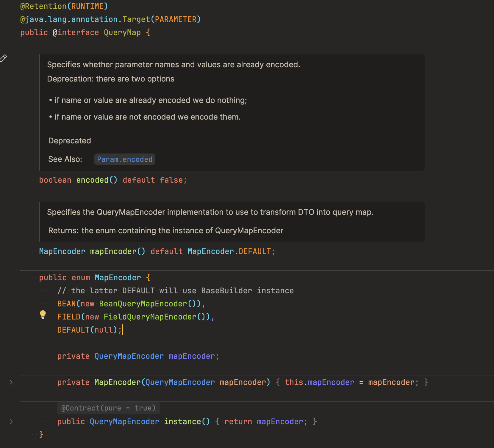This screenshot has width=494, height=448.
Task: Click the FIELD enum constant
Action: pos(69,317)
